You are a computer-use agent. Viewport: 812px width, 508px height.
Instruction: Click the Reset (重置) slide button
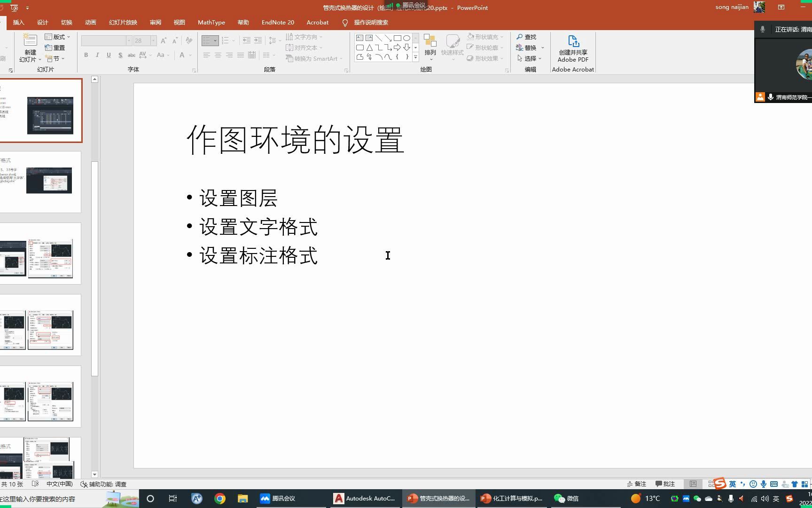tap(55, 48)
